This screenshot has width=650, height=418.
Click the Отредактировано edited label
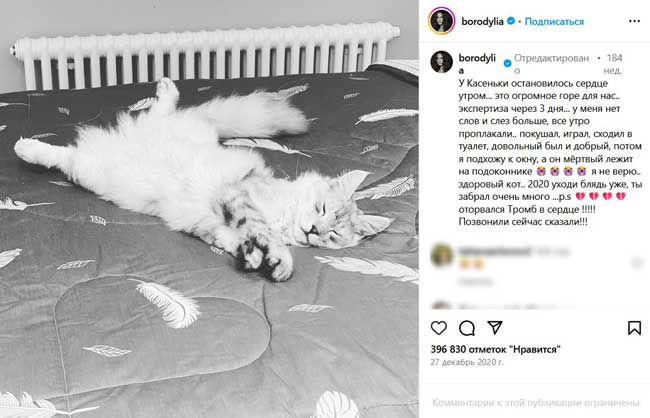click(551, 64)
